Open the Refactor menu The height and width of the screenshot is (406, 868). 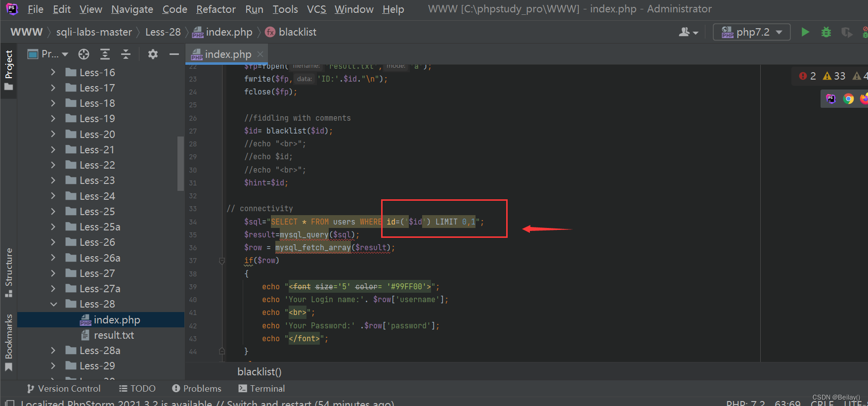point(216,9)
